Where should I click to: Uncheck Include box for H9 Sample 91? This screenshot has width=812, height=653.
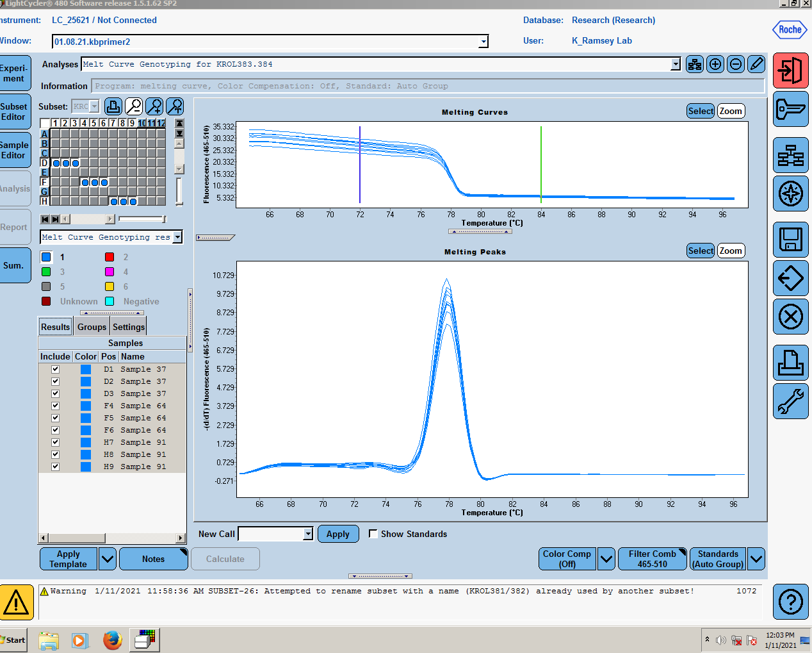pos(55,467)
